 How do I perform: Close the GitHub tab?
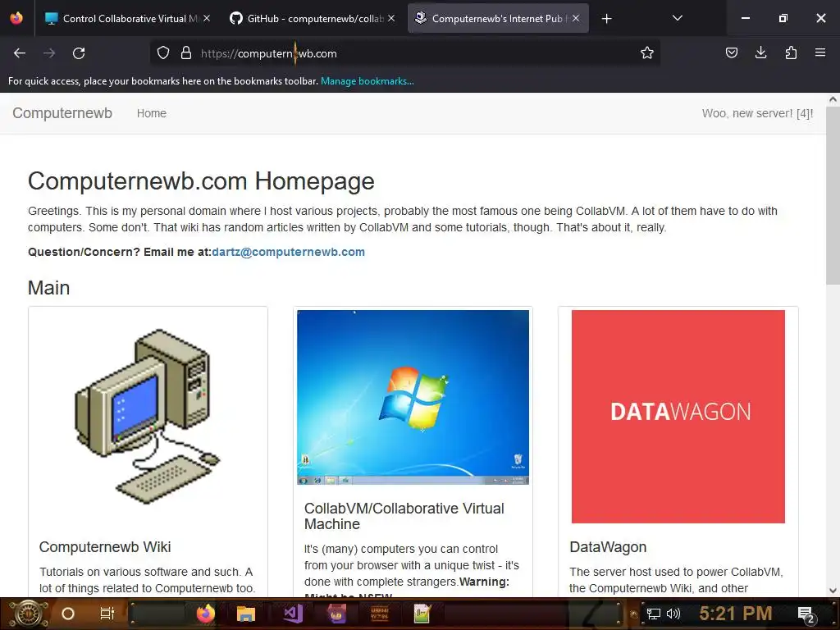(x=391, y=18)
